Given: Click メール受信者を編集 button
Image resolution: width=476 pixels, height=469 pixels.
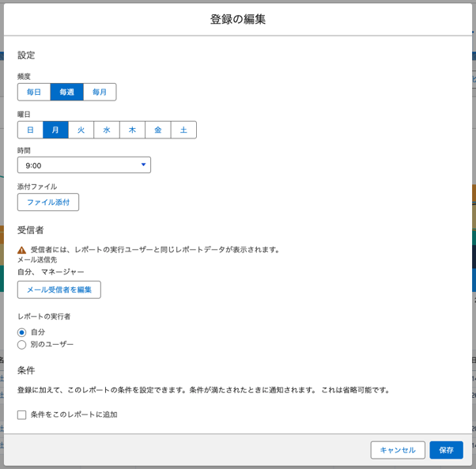Looking at the screenshot, I should [59, 290].
